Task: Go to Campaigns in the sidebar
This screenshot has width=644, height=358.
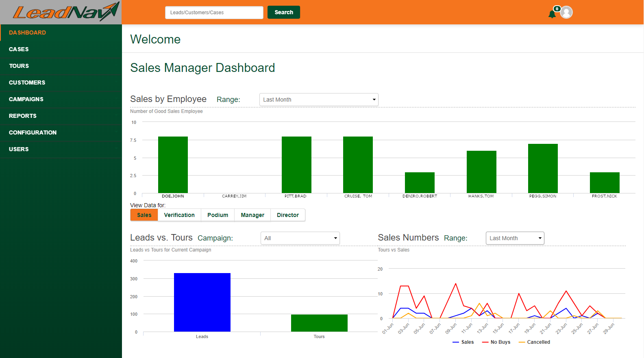Action: click(26, 99)
